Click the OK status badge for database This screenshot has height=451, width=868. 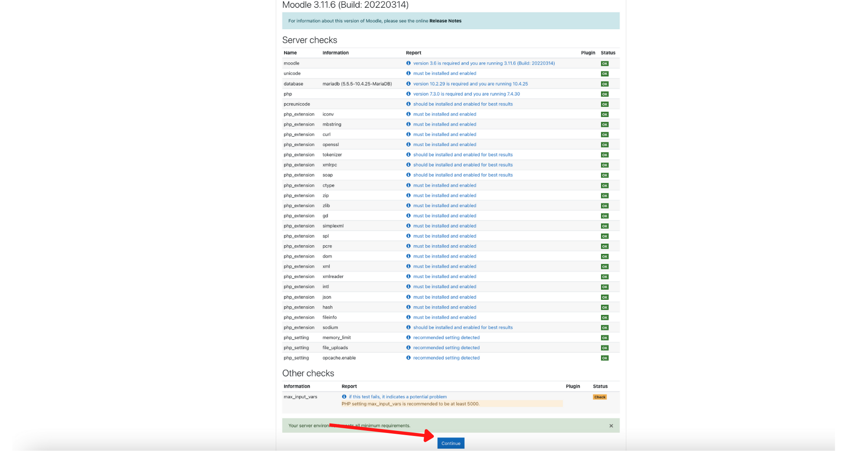[604, 84]
